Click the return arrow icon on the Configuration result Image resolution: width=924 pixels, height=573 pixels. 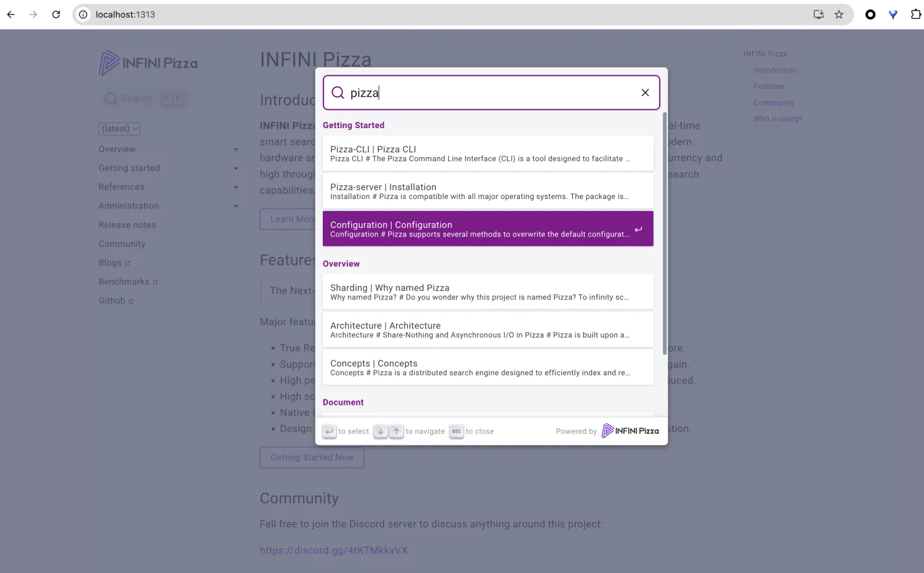[638, 229]
